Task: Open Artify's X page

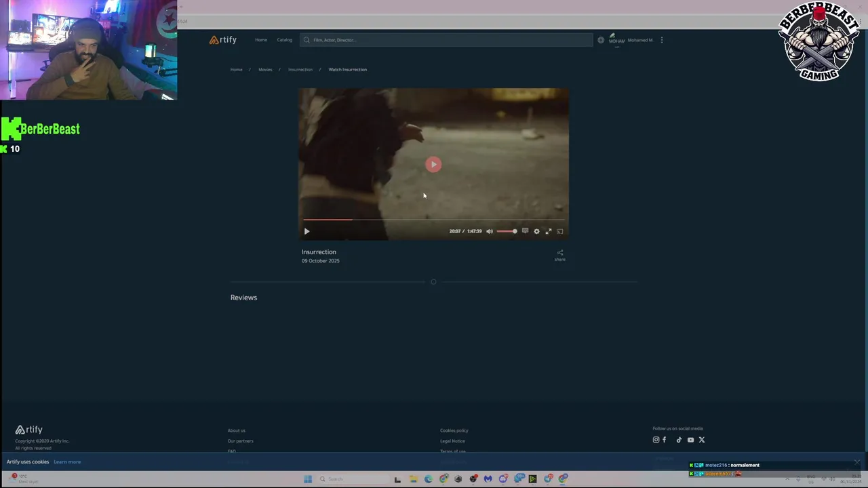Action: point(702,440)
